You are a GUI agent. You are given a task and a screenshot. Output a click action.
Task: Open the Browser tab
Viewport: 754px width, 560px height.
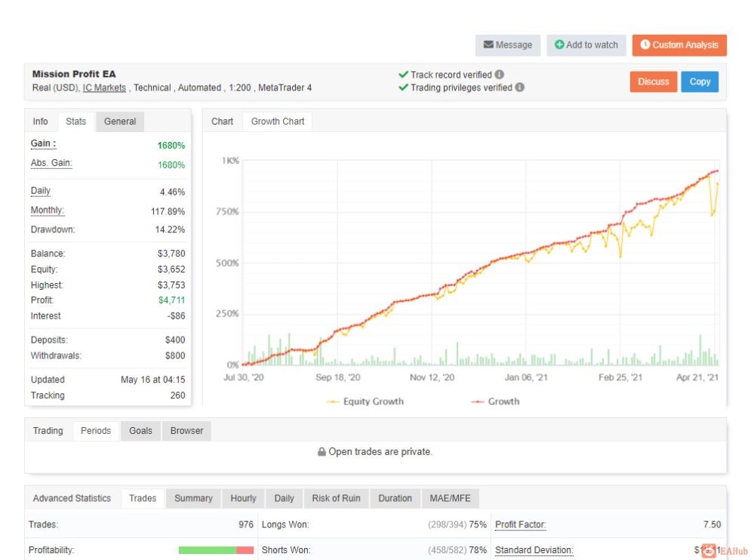[x=186, y=431]
